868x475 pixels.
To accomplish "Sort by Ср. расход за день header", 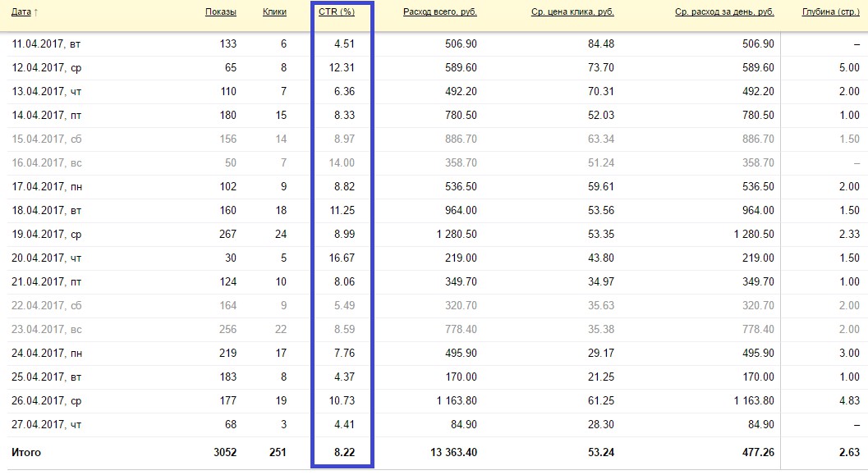I will 724,12.
